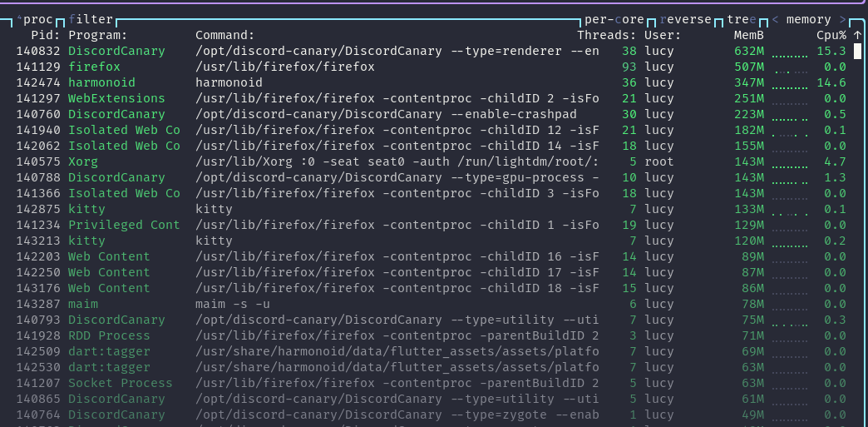
Task: Click the Pid: column header
Action: click(46, 36)
